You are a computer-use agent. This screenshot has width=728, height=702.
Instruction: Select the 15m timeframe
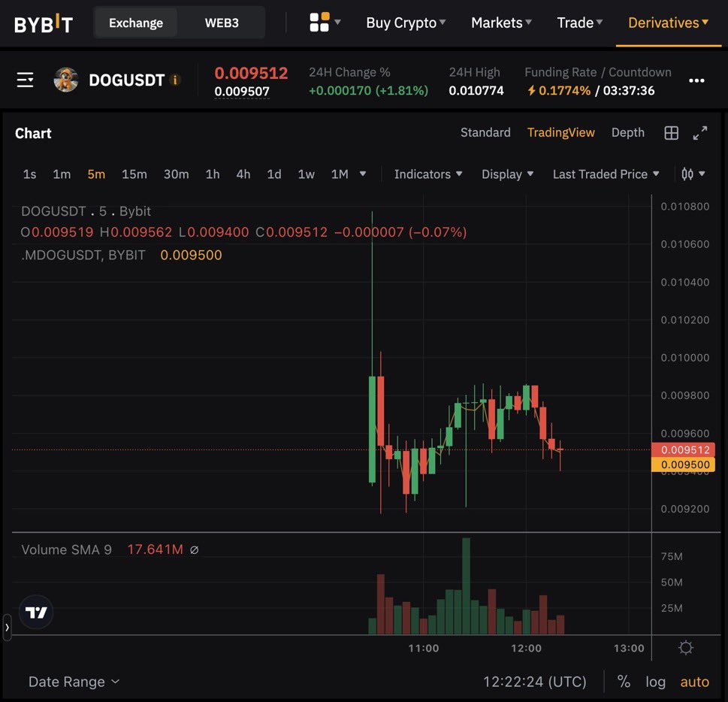tap(134, 174)
